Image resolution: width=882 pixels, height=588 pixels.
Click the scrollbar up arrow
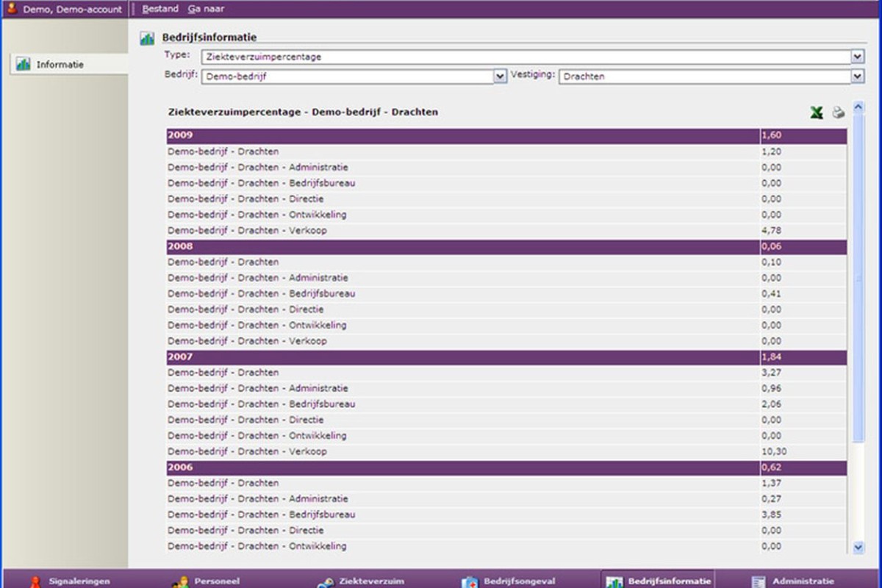(858, 108)
